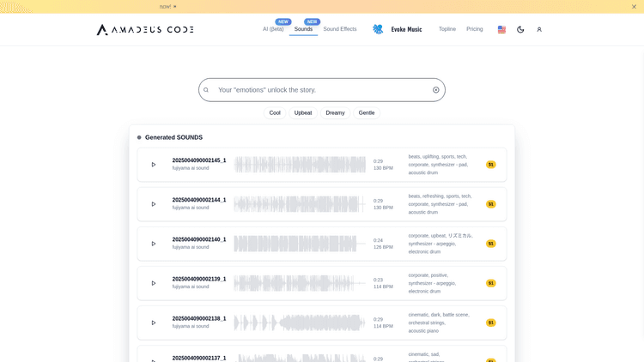
Task: Click tags starting with 'corporate, positive'
Action: (432, 283)
